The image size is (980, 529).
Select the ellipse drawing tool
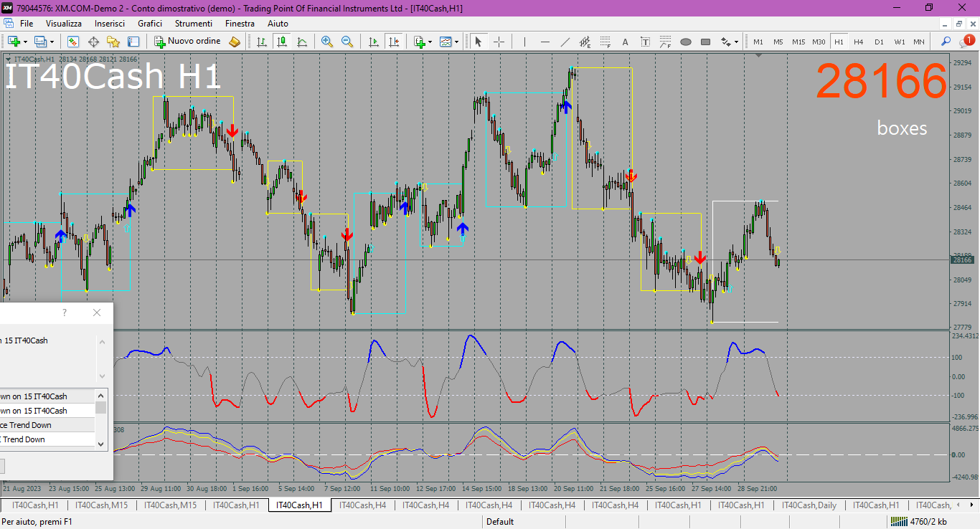point(686,42)
